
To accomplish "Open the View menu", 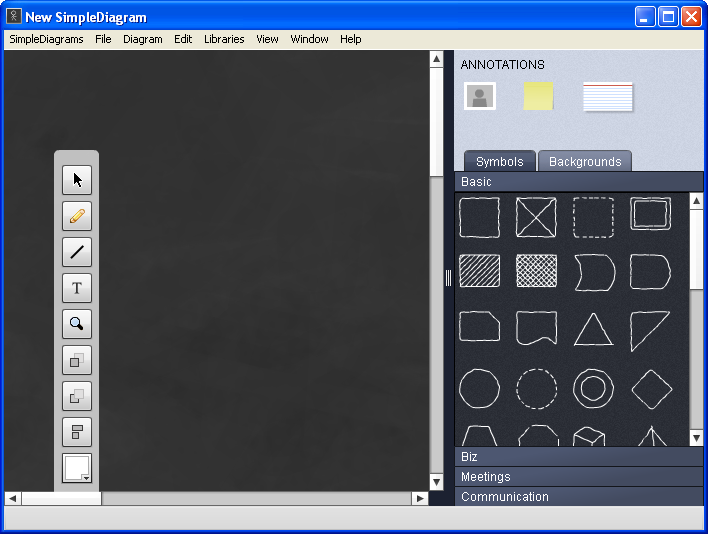I will (x=267, y=39).
